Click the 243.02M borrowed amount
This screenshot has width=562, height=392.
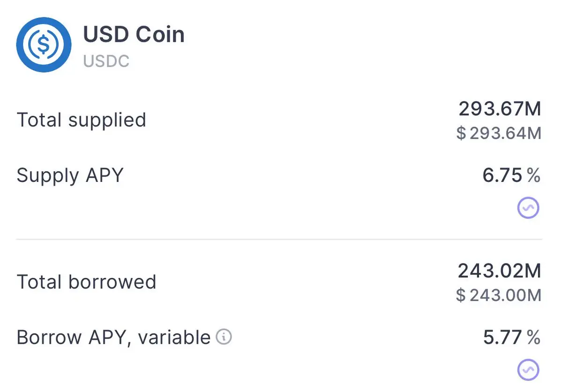tap(499, 271)
